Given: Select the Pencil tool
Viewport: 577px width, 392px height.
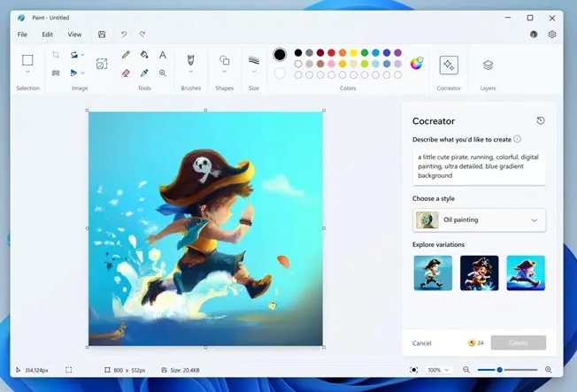Looking at the screenshot, I should coord(126,55).
